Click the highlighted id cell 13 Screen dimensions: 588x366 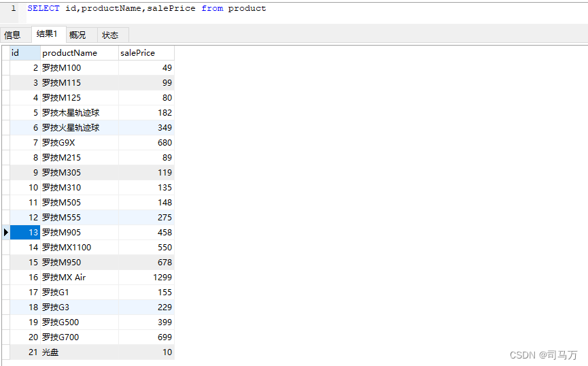(24, 233)
